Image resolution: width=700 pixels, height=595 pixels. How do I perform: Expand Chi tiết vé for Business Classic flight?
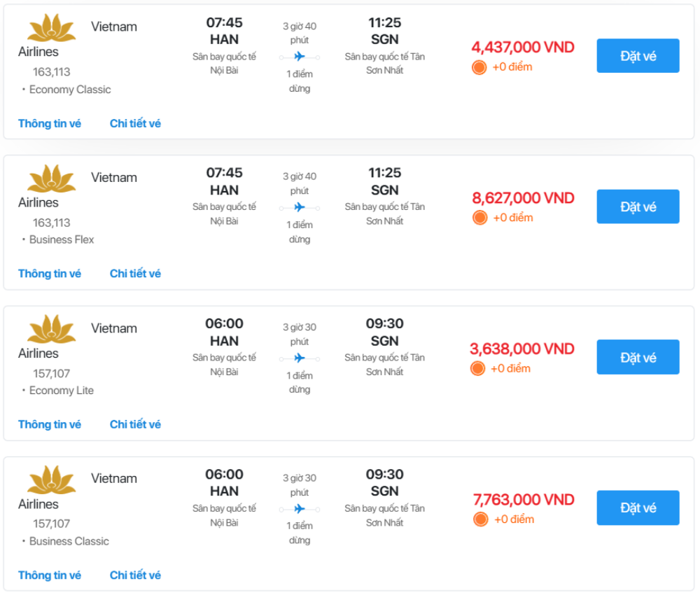pyautogui.click(x=135, y=575)
